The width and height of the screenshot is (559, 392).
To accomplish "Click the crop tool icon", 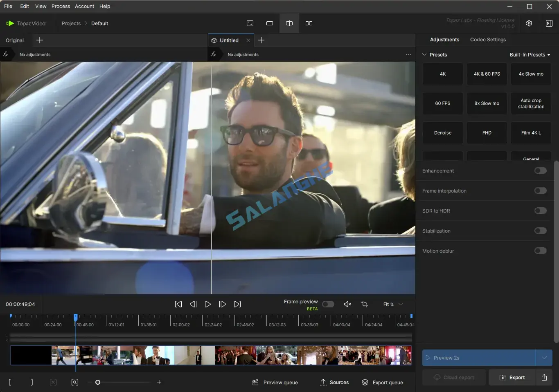I will 364,304.
